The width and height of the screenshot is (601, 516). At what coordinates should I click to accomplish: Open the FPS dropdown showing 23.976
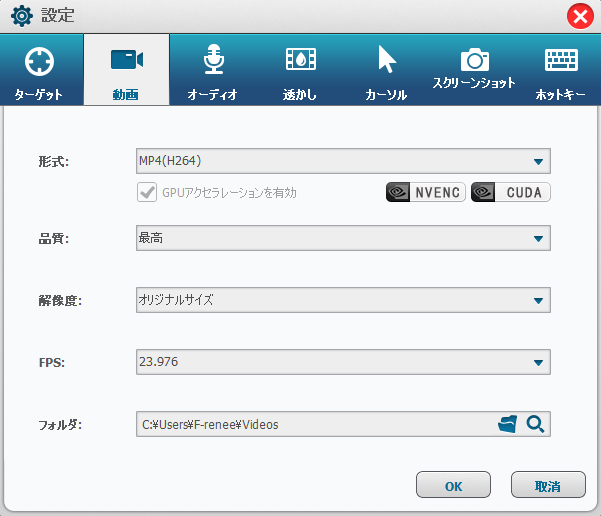343,362
